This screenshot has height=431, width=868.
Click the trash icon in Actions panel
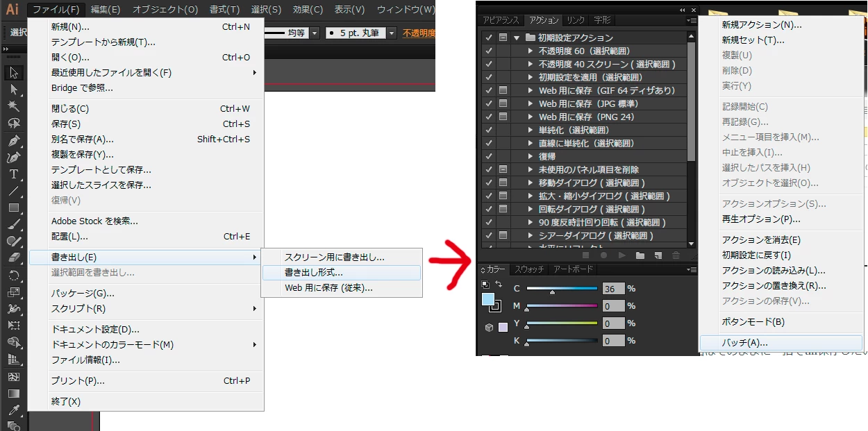pos(676,255)
